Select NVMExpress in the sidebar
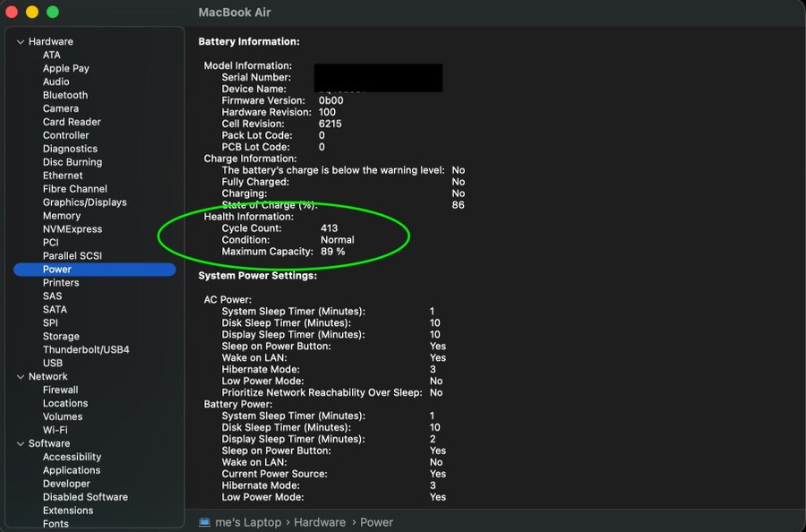The image size is (806, 532). [x=73, y=229]
